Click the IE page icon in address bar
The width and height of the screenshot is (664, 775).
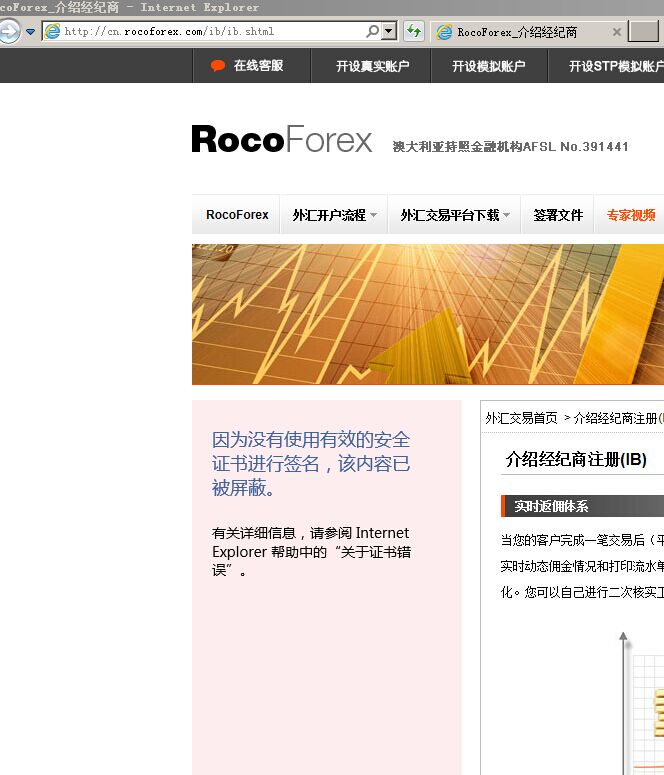point(52,32)
